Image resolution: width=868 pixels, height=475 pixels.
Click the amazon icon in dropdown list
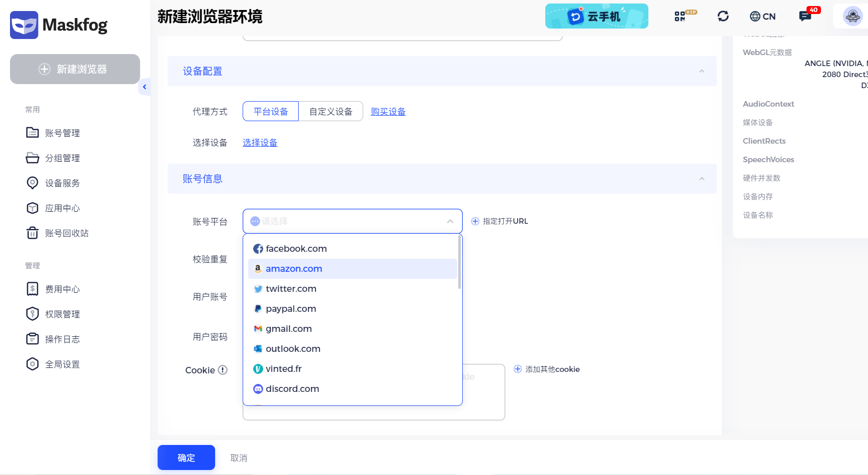coord(258,269)
